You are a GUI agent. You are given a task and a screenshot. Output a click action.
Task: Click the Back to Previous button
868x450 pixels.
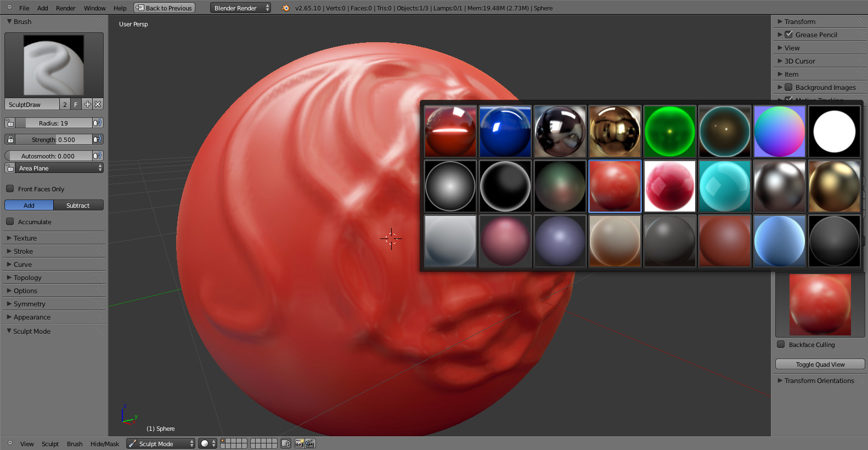click(x=165, y=8)
